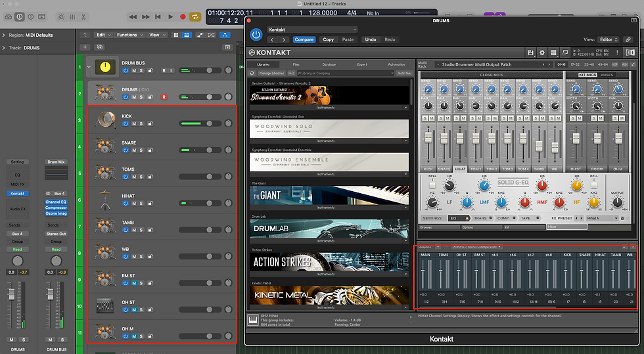Select the COMP effect tab
This screenshot has height=354, width=644.
point(505,219)
